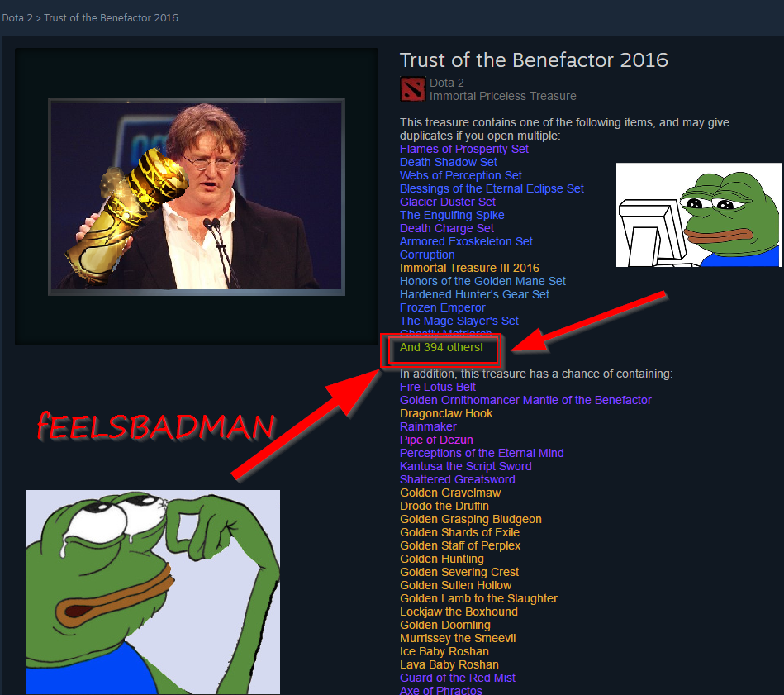
Task: Open Honors of the Golden Mane Set
Action: pyautogui.click(x=482, y=281)
